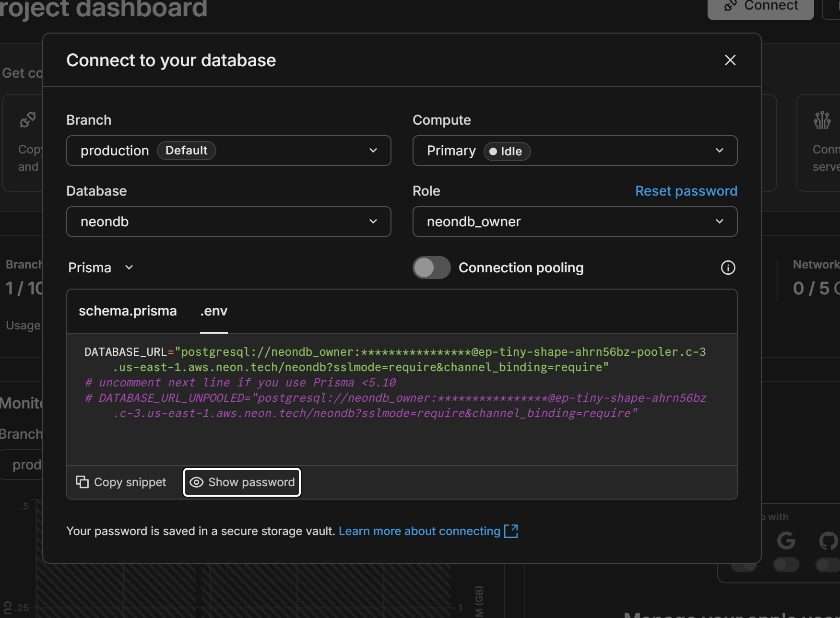Click the copy icon beside Copy snippet
This screenshot has width=840, height=618.
pos(83,482)
